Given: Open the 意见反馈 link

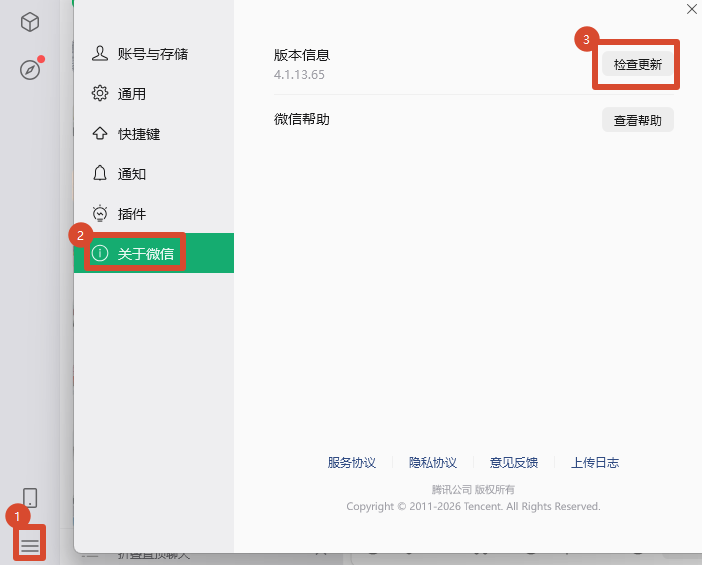Looking at the screenshot, I should pyautogui.click(x=514, y=462).
